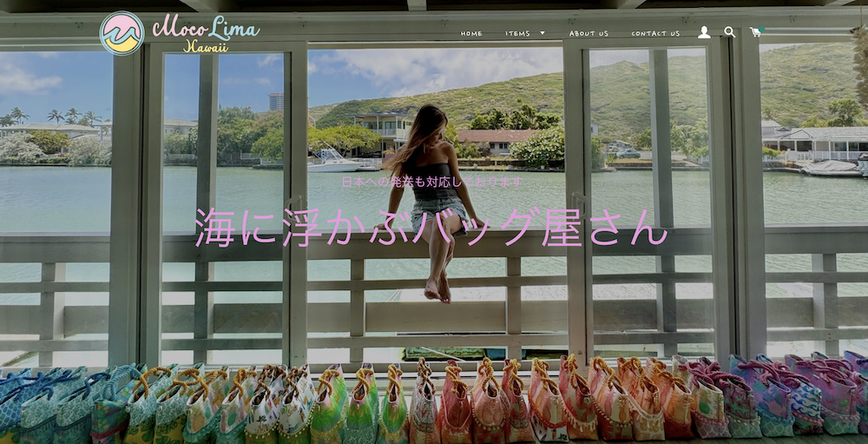Open the shopping cart icon

pos(754,32)
